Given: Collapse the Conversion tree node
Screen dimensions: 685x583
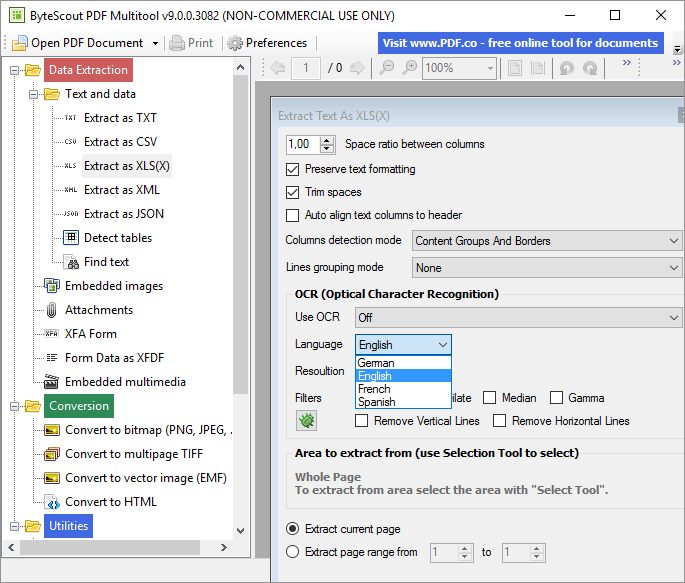Looking at the screenshot, I should point(14,407).
